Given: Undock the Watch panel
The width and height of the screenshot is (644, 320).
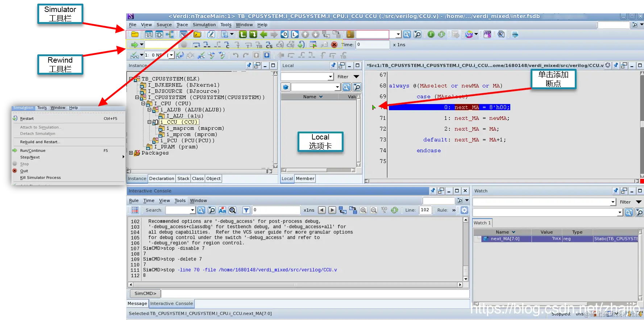Looking at the screenshot, I should tap(624, 191).
